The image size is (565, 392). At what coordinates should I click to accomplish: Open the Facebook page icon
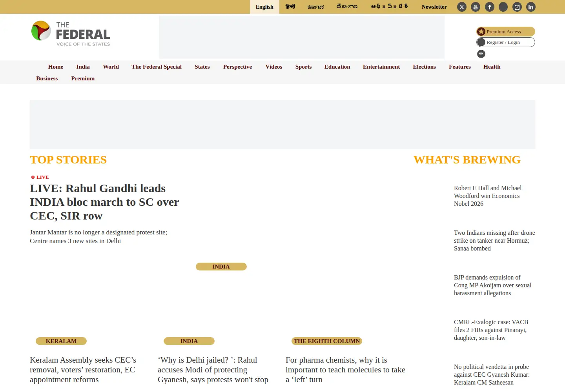point(490,7)
